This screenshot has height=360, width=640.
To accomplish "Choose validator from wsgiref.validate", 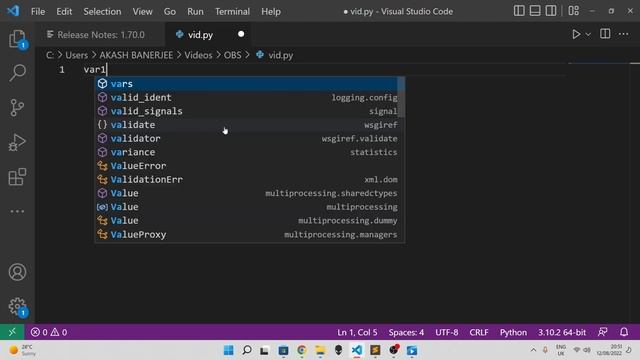I will [x=247, y=138].
